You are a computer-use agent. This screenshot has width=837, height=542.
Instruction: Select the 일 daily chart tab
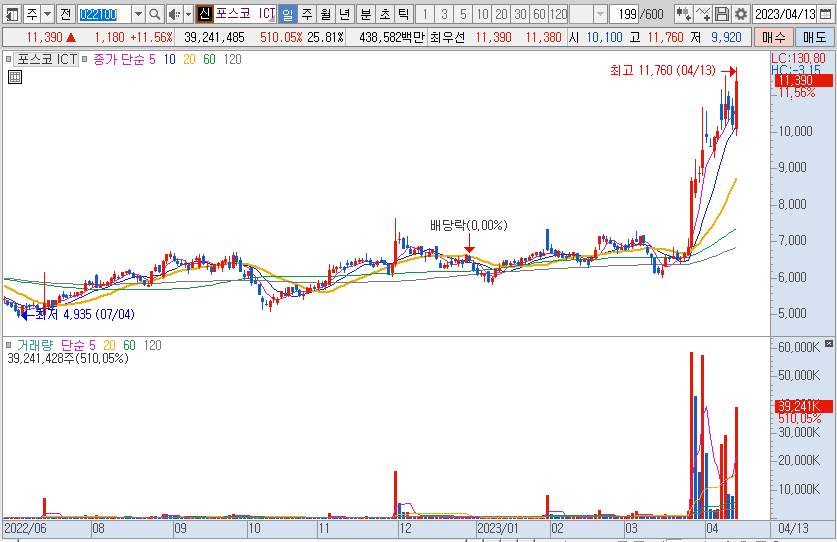(x=288, y=14)
